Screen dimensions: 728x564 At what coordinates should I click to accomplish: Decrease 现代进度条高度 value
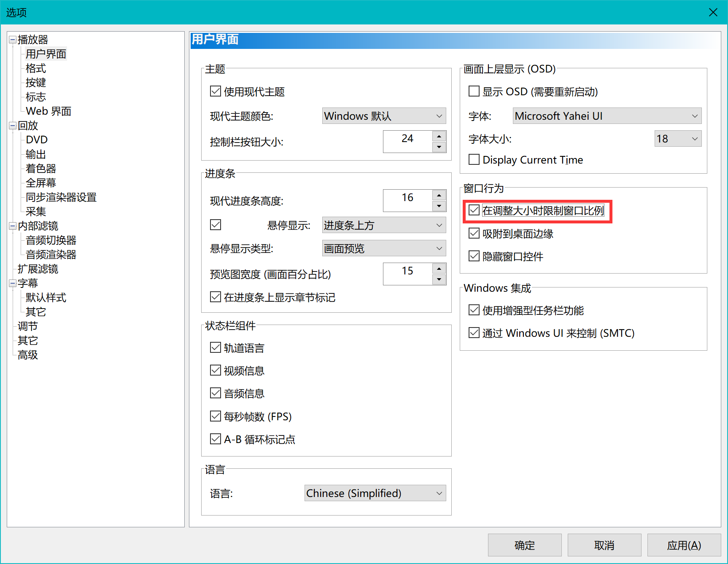coord(439,206)
